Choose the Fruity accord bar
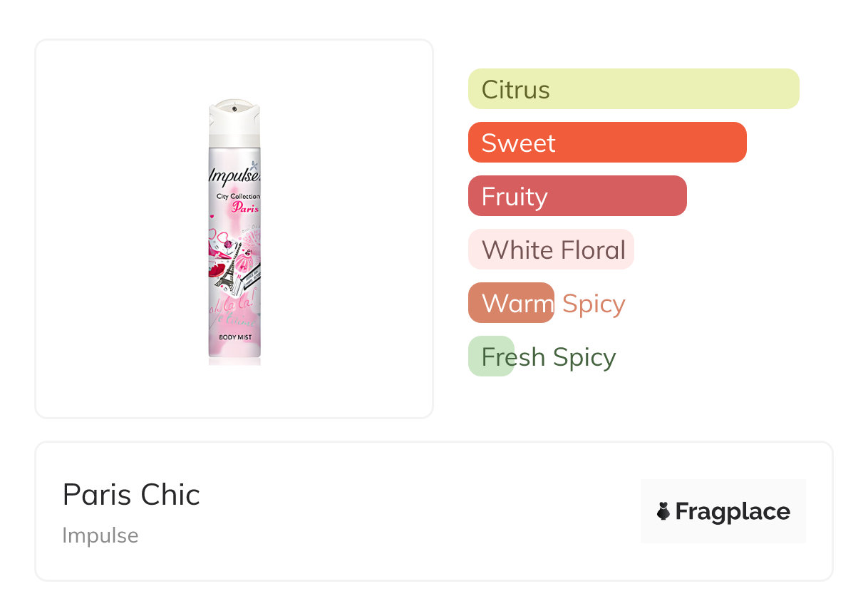 coord(577,196)
